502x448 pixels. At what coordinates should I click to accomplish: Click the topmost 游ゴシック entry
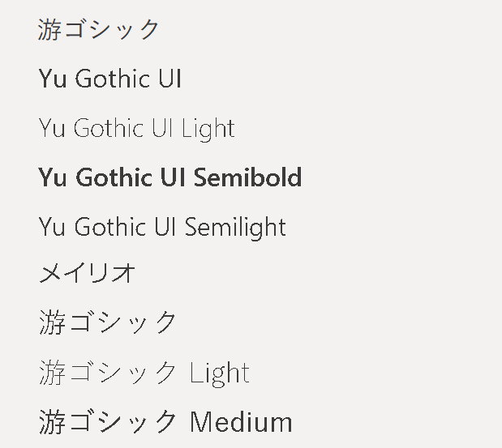pyautogui.click(x=98, y=29)
